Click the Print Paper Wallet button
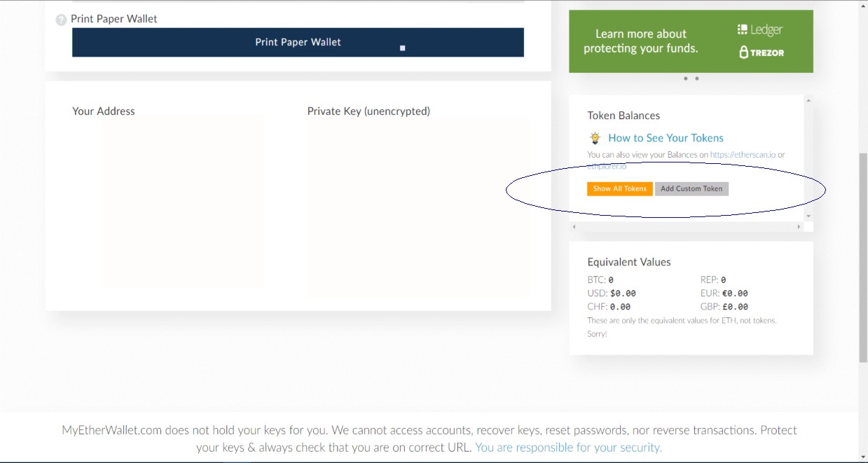This screenshot has height=463, width=868. pos(298,42)
